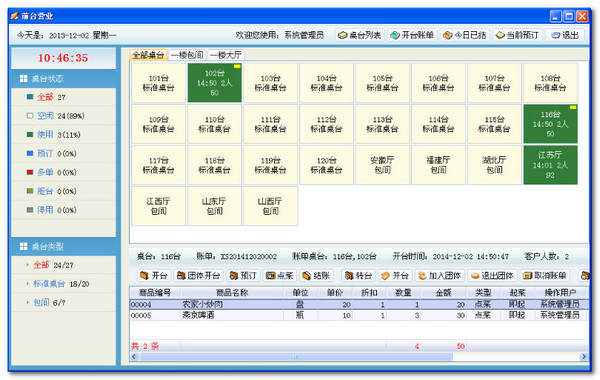Switch to the 一楼包间 tab
Screen dimensions: 600x380
[187, 55]
